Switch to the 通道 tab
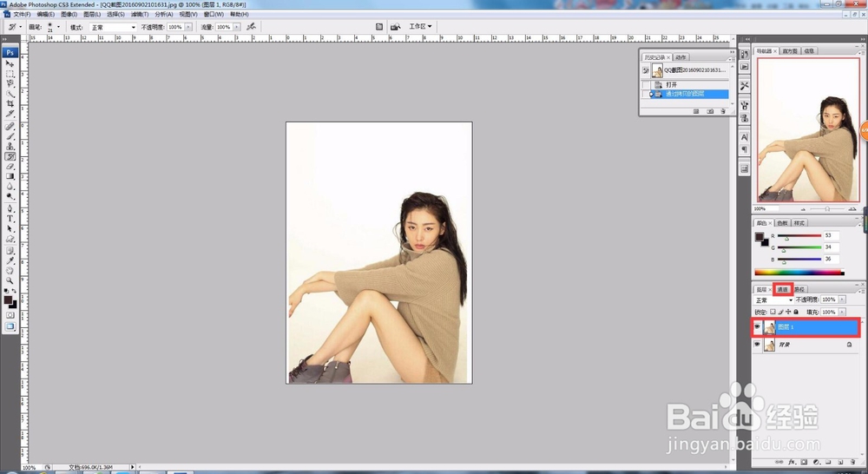Image resolution: width=868 pixels, height=474 pixels. [x=782, y=289]
